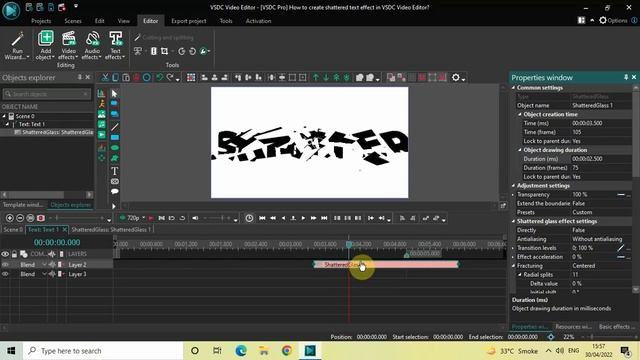
Task: Open the Export project tab
Action: point(189,21)
